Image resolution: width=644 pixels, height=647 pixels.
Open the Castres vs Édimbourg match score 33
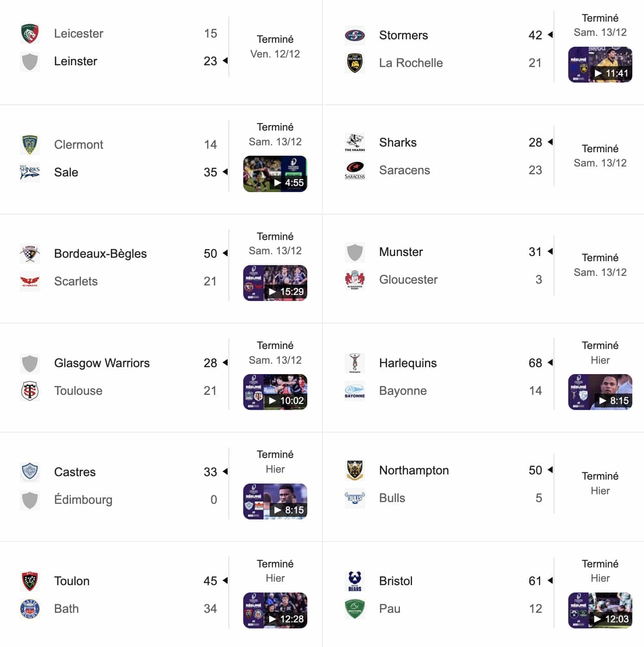(210, 472)
